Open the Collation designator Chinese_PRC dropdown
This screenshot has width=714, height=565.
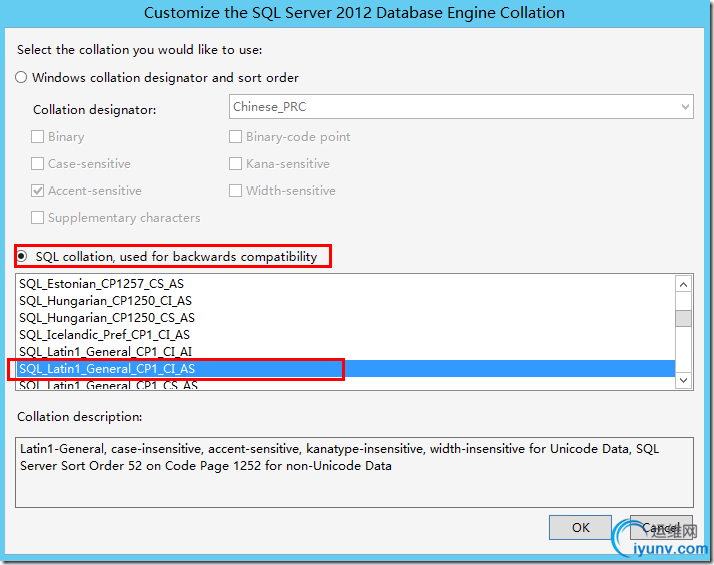click(461, 107)
